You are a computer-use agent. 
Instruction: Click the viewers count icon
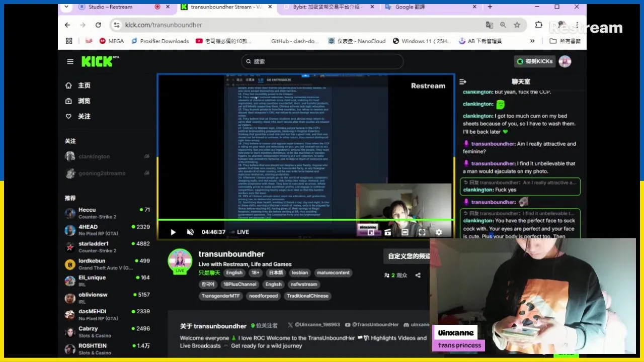pyautogui.click(x=386, y=275)
